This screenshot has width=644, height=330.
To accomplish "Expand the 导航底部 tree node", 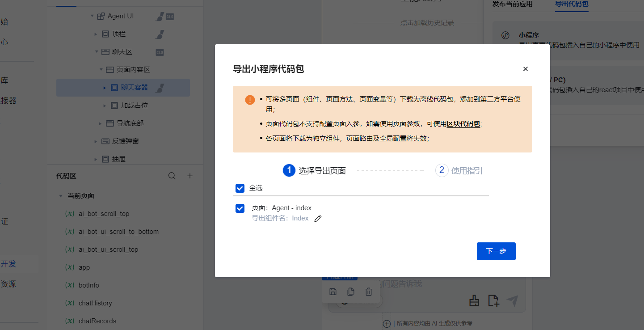I will (101, 123).
